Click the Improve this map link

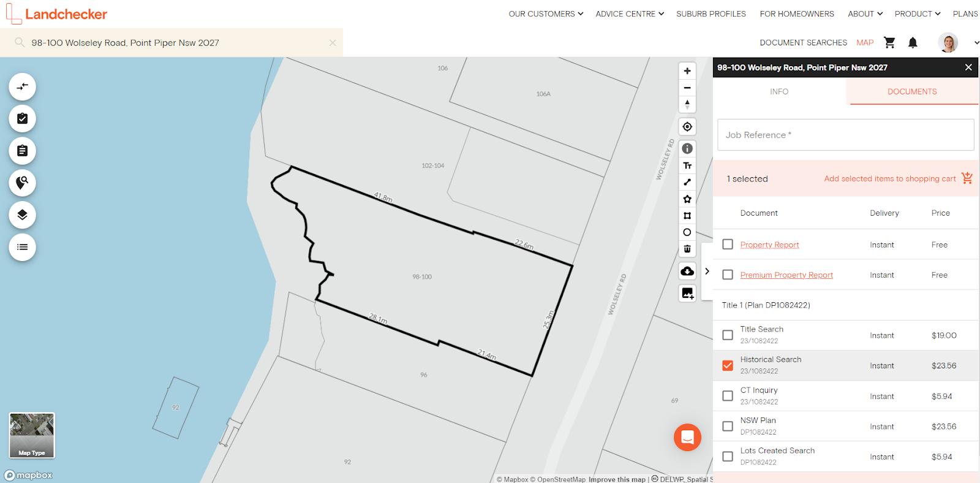click(x=617, y=479)
